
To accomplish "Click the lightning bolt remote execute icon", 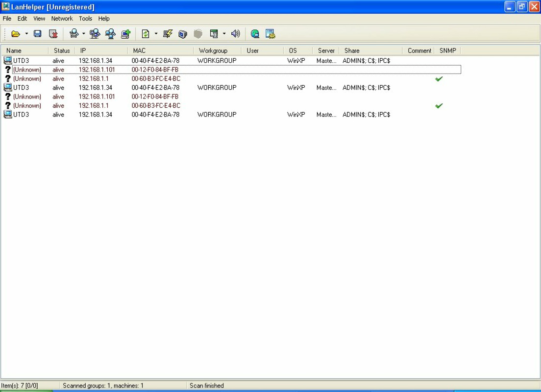I will 168,34.
